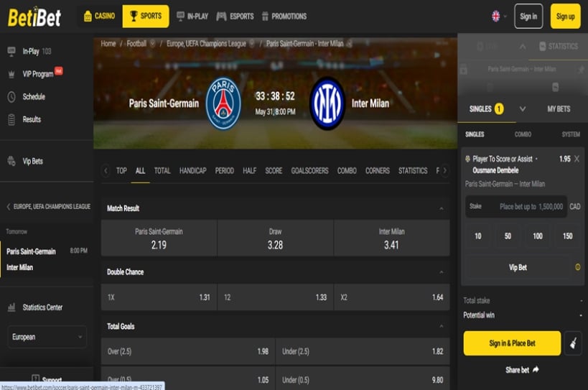Viewport: 588px width, 390px height.
Task: Bet on Paris Saint-Germain at 2.19
Action: (159, 238)
